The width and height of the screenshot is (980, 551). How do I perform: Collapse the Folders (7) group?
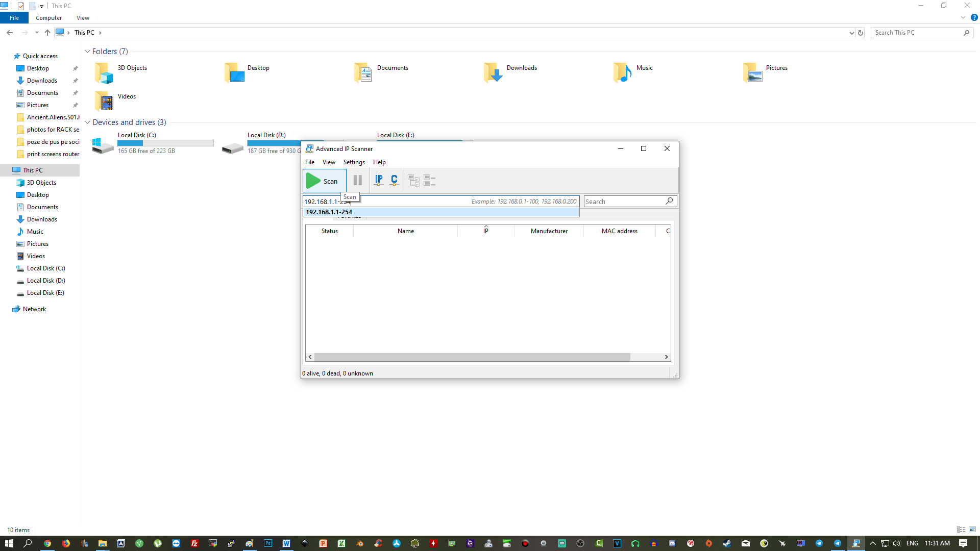point(87,52)
